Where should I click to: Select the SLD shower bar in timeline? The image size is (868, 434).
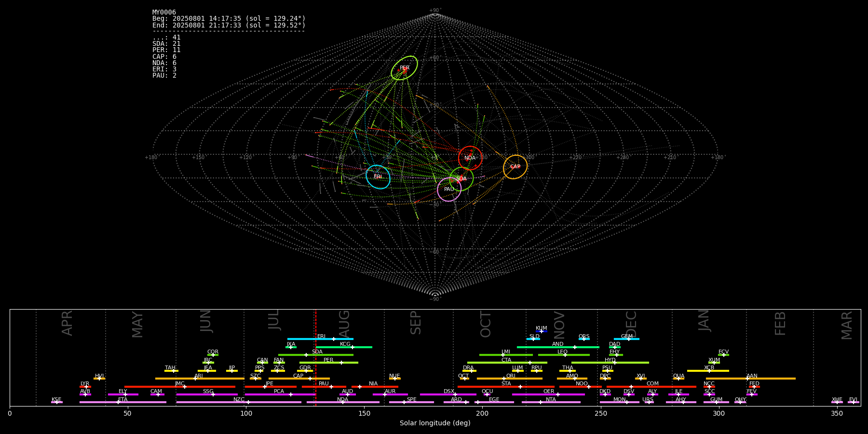click(533, 339)
